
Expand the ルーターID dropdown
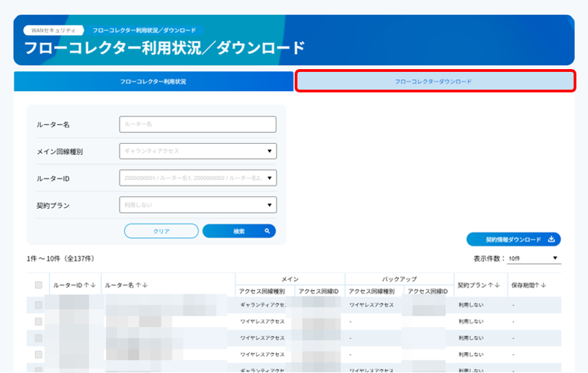coord(198,178)
